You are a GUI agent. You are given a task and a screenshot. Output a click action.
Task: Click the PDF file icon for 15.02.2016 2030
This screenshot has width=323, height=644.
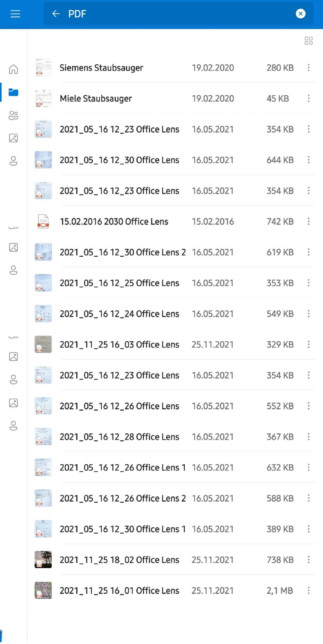(x=43, y=222)
